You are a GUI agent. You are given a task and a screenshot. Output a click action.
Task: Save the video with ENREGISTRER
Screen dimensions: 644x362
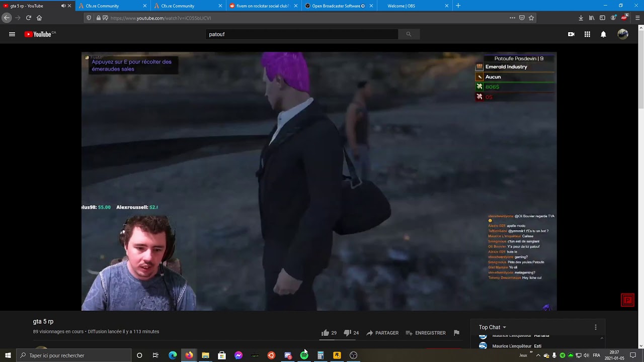426,333
